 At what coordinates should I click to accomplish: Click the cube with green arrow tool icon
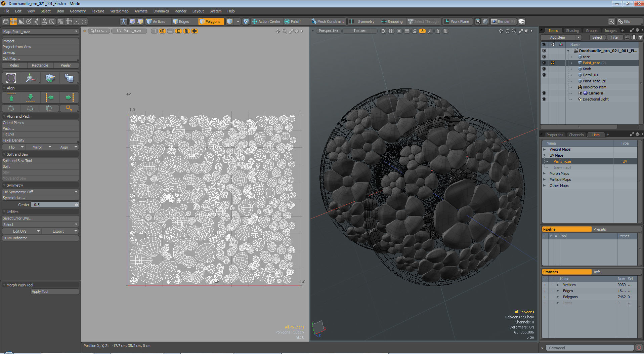pos(50,78)
